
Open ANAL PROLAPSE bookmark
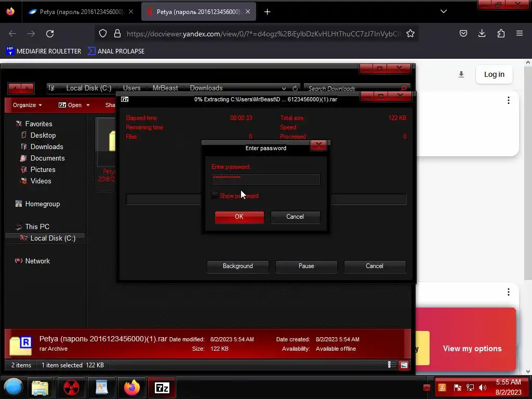click(116, 51)
